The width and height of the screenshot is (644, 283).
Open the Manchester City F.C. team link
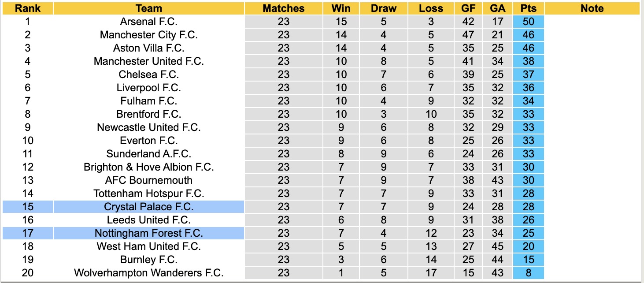[149, 35]
